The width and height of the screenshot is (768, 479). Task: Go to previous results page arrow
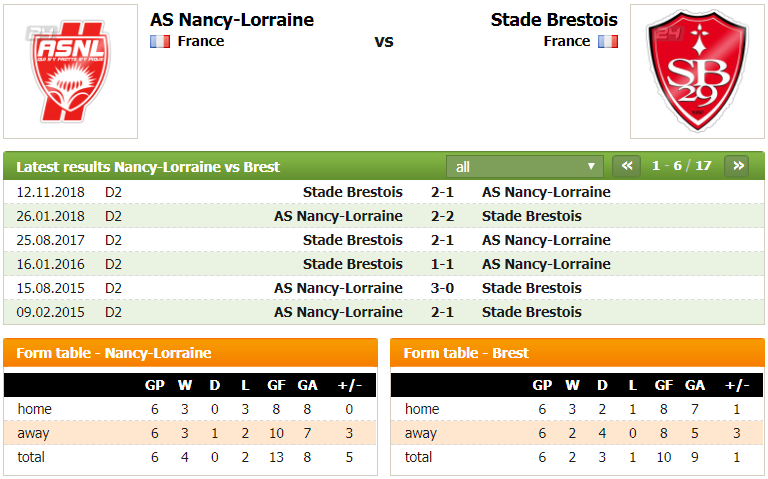click(x=627, y=166)
